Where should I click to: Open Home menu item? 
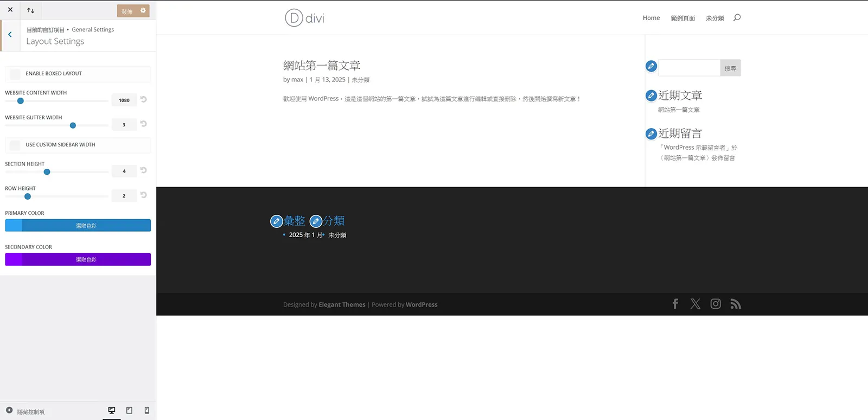click(x=651, y=18)
